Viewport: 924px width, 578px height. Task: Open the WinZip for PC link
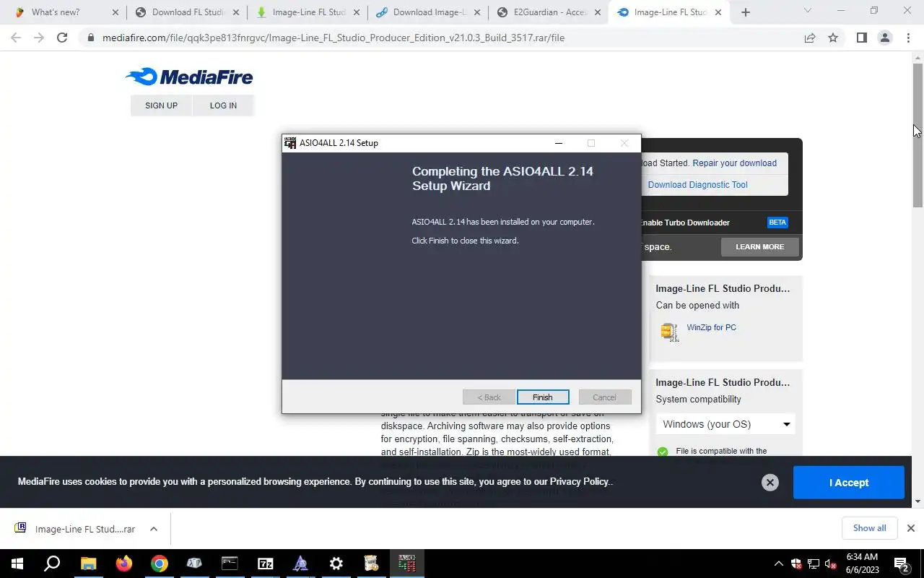[x=711, y=327]
